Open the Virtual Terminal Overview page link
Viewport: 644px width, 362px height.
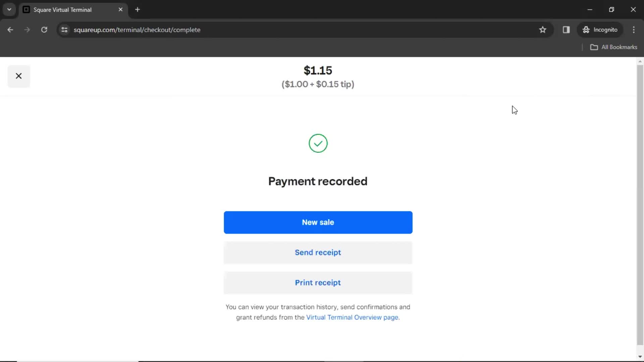pos(352,317)
